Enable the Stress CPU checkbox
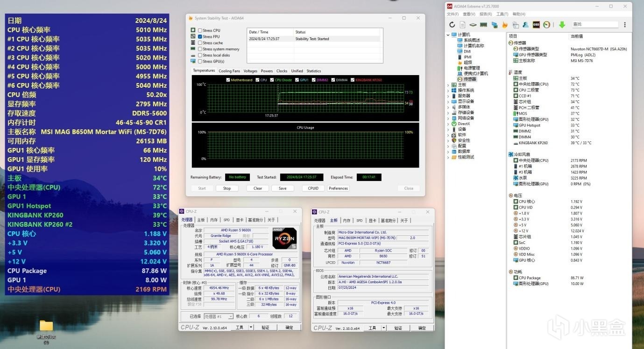 point(200,30)
